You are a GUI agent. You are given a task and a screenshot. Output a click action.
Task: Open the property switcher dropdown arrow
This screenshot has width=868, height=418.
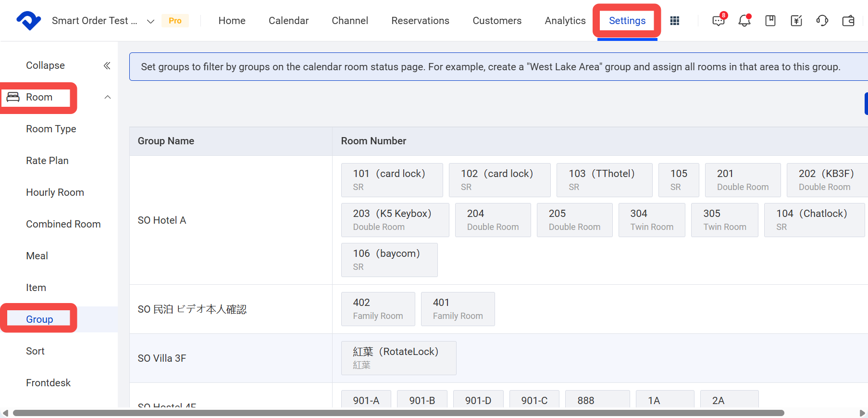pyautogui.click(x=150, y=21)
